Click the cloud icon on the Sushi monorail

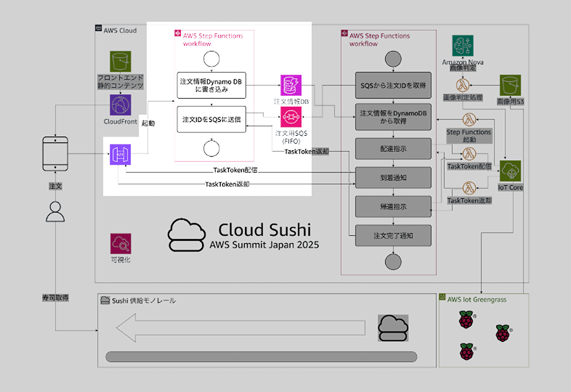pos(393,328)
